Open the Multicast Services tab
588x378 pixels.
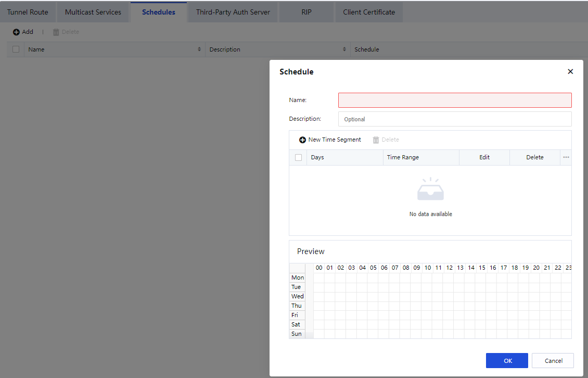click(x=93, y=12)
